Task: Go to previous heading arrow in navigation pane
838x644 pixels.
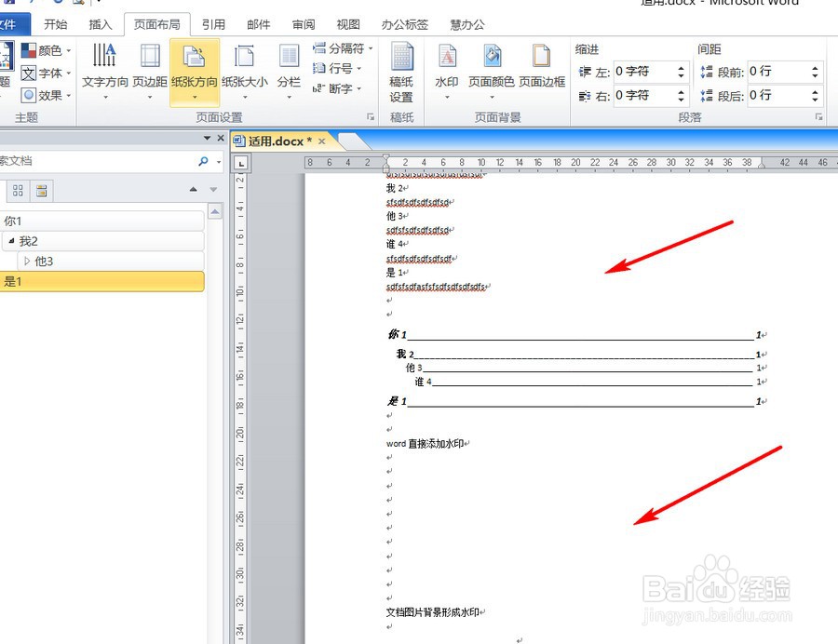Action: (x=194, y=189)
